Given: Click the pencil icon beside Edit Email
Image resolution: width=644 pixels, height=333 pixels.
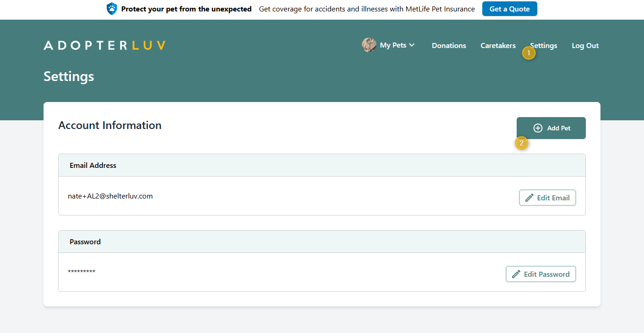Looking at the screenshot, I should [x=529, y=198].
